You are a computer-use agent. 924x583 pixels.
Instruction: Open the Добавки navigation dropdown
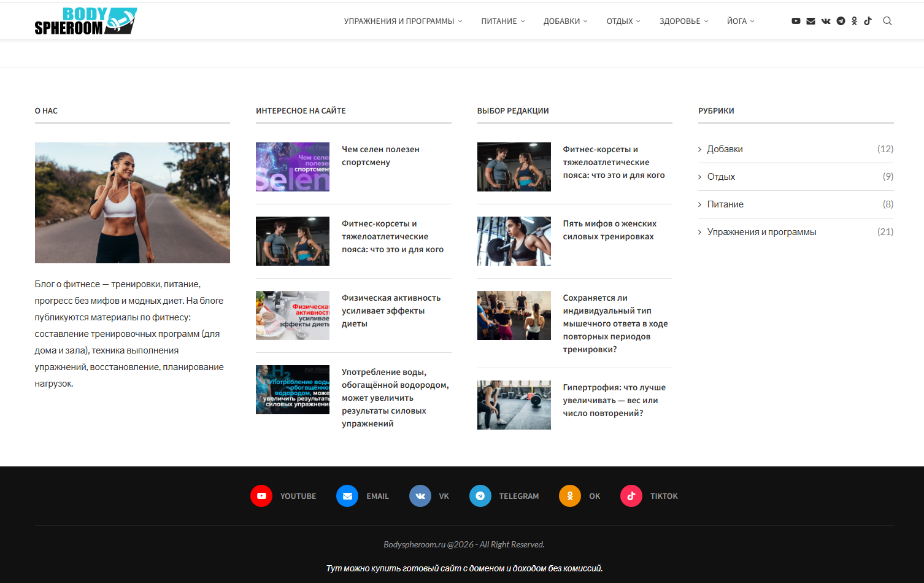564,21
